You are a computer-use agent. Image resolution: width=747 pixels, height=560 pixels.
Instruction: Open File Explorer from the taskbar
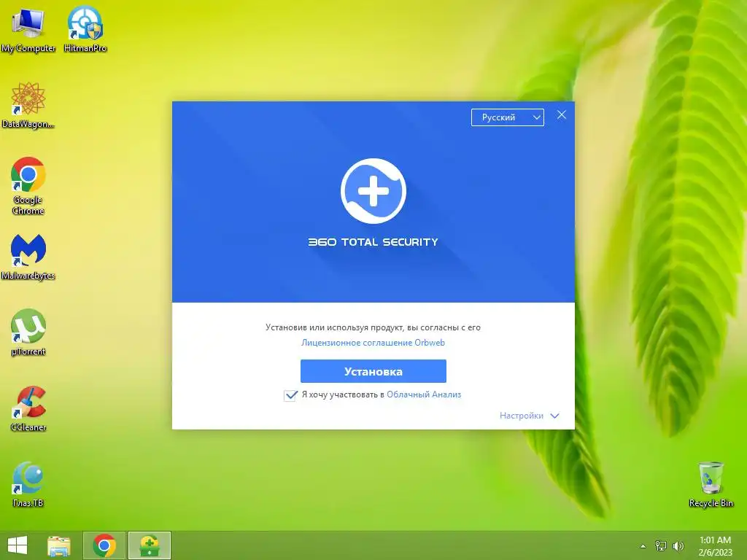click(59, 545)
